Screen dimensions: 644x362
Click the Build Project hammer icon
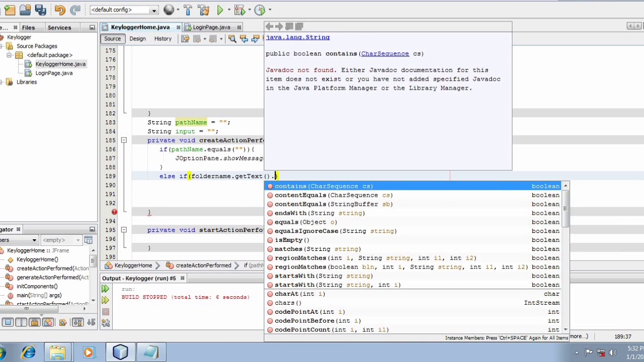pyautogui.click(x=188, y=10)
